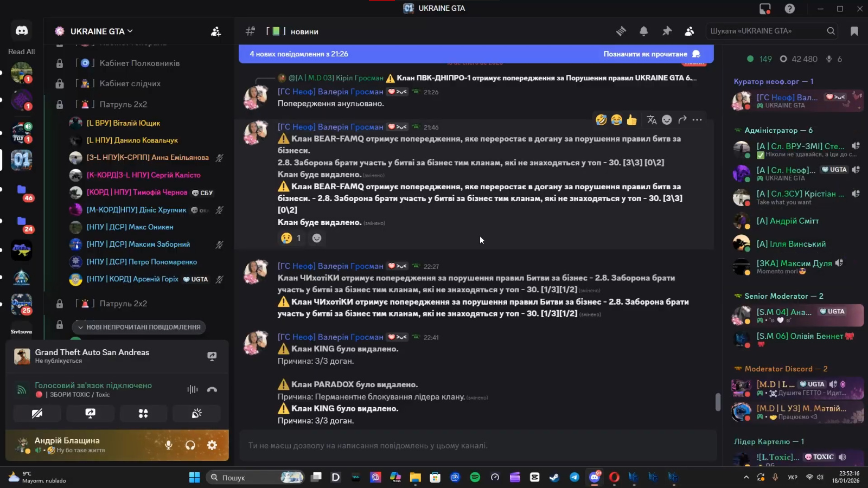Toggle channel notification settings bell
The image size is (868, 488).
click(x=644, y=31)
